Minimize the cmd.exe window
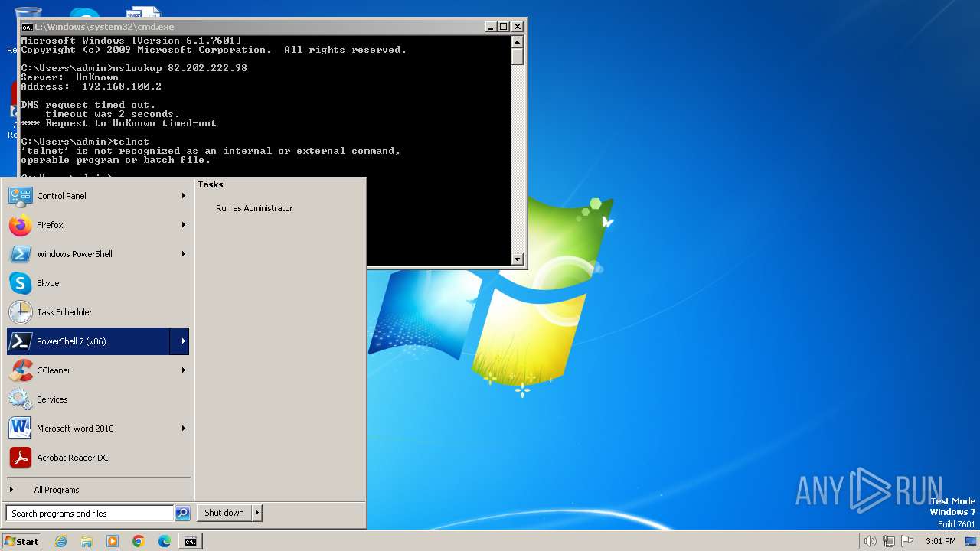Screen dimensions: 980x551 (x=491, y=27)
